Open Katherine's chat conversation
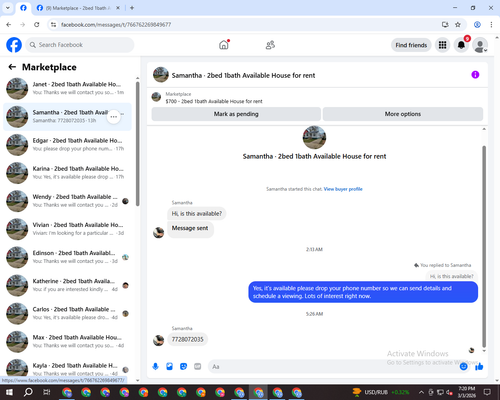This screenshot has width=500, height=400. (x=67, y=285)
